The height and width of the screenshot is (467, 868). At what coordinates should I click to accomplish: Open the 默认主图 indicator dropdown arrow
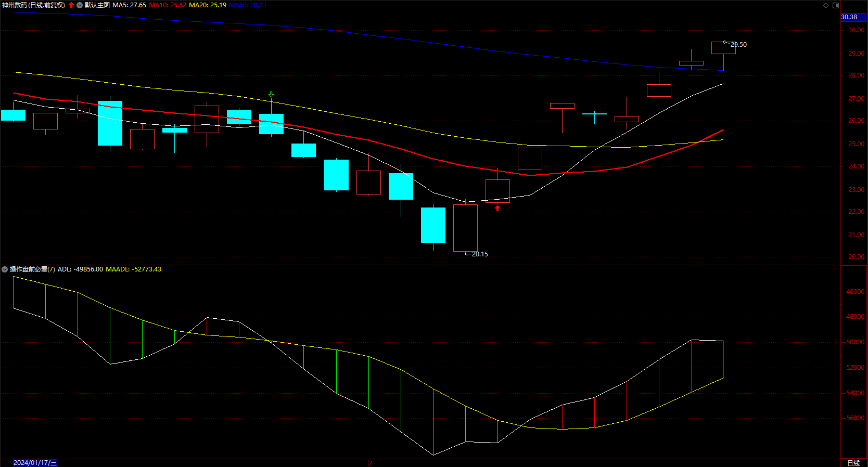(80, 5)
